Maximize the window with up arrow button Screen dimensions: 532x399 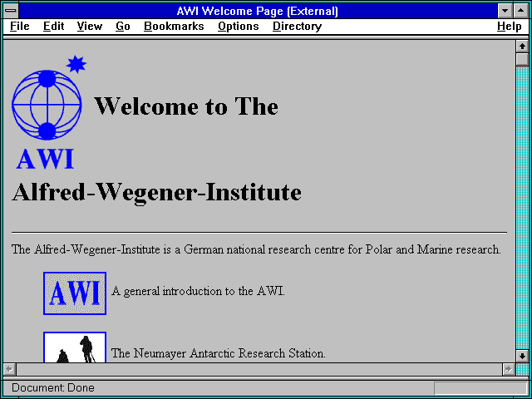(521, 11)
